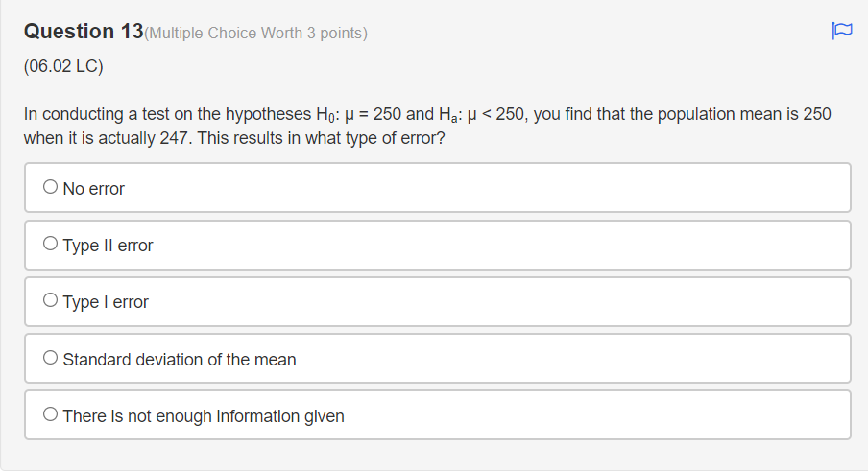The image size is (868, 471).
Task: Click "Standard deviation of the mean" label text
Action: point(180,360)
